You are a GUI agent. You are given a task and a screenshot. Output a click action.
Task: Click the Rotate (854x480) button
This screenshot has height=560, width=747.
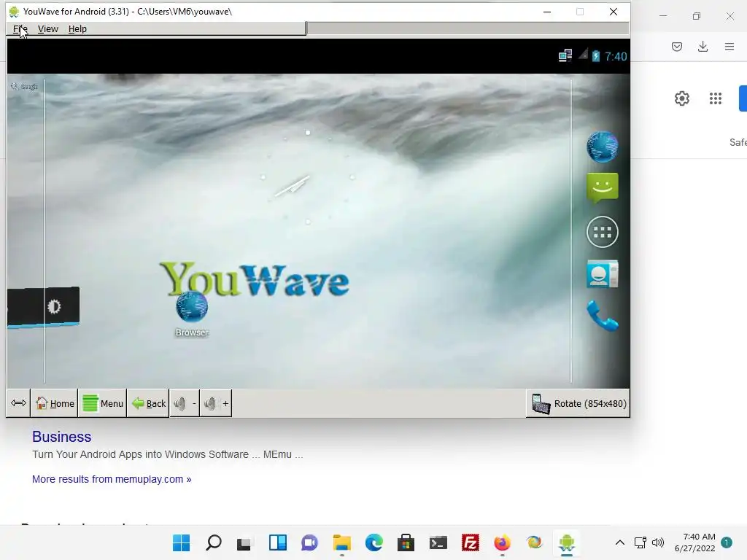click(x=578, y=403)
